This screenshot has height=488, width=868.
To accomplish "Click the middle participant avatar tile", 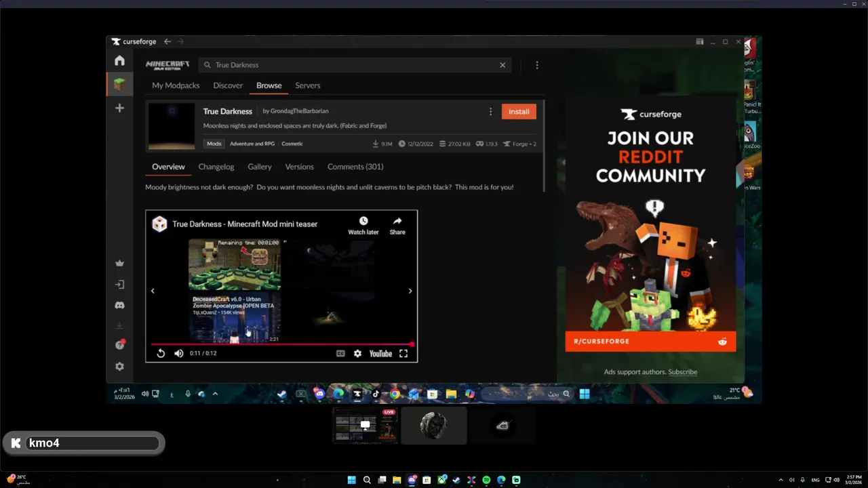I will tap(434, 426).
